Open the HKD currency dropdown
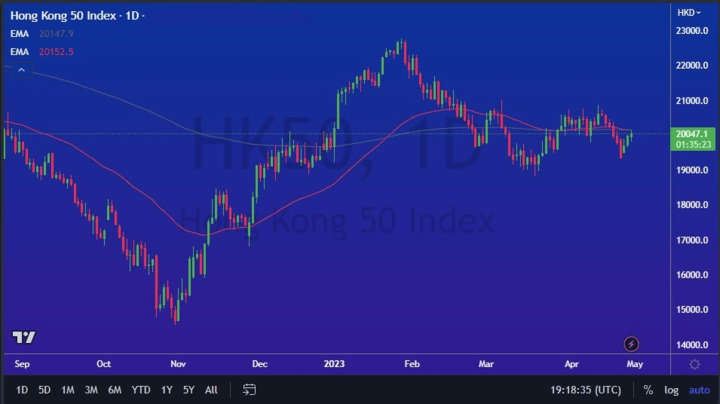The width and height of the screenshot is (720, 404). 689,13
